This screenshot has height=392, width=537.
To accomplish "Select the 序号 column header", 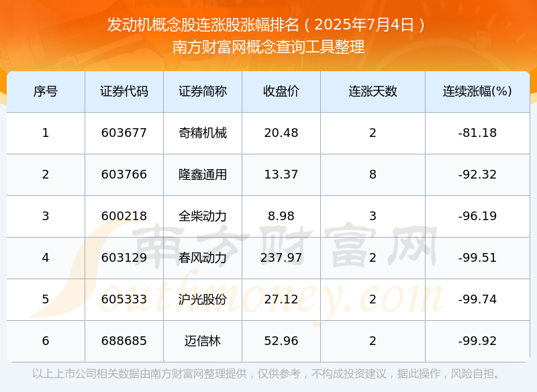I will 46,91.
